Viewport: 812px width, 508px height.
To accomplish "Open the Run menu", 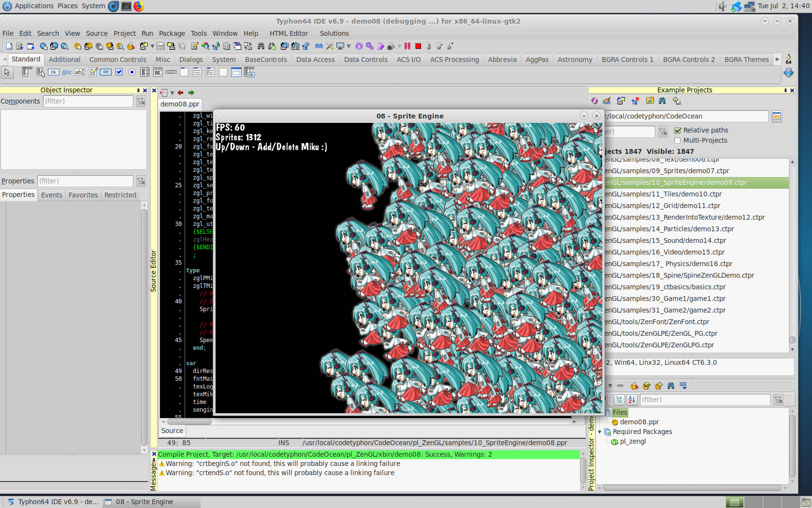I will (x=147, y=33).
